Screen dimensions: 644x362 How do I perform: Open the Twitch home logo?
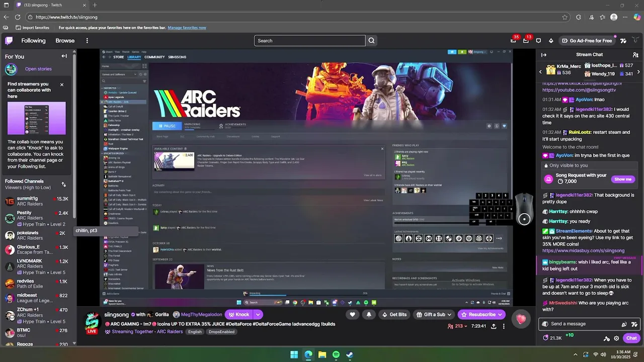click(9, 41)
